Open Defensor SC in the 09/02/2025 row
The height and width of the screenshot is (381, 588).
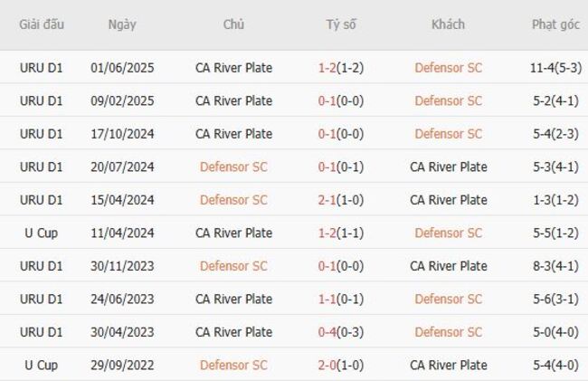tap(448, 100)
